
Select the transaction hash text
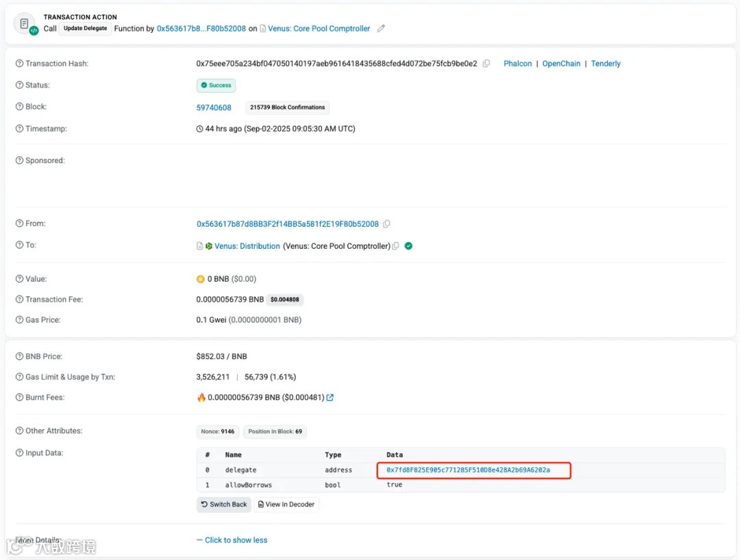pyautogui.click(x=336, y=63)
